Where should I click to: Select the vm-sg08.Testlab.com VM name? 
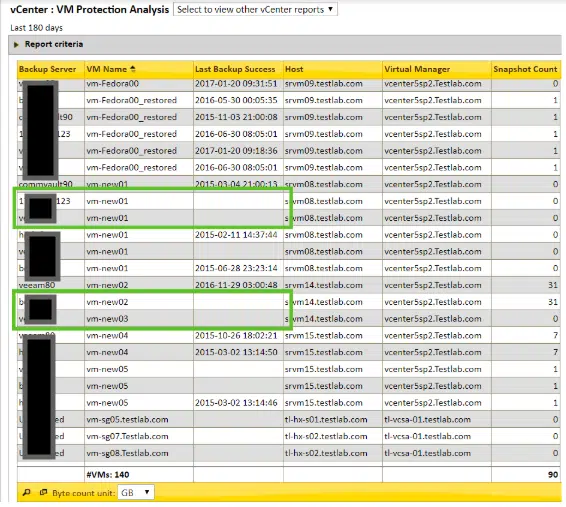pyautogui.click(x=127, y=453)
